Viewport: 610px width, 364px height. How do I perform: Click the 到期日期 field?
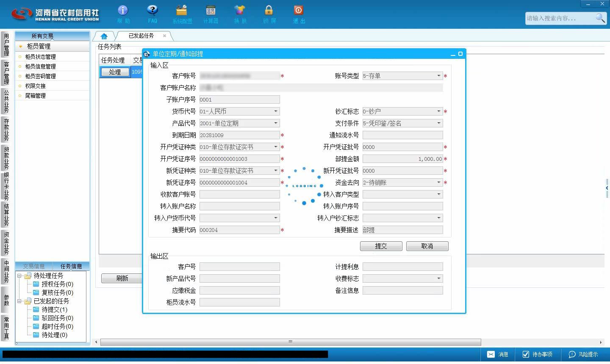(x=239, y=135)
